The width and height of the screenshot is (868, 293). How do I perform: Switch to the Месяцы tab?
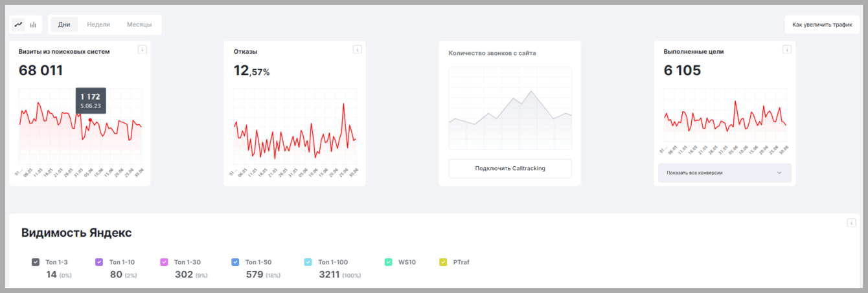(x=139, y=25)
